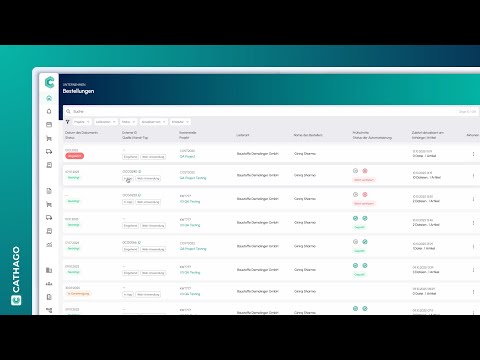Click the magnifier icon in search bar
Viewport: 480px width, 360px height.
pyautogui.click(x=68, y=111)
